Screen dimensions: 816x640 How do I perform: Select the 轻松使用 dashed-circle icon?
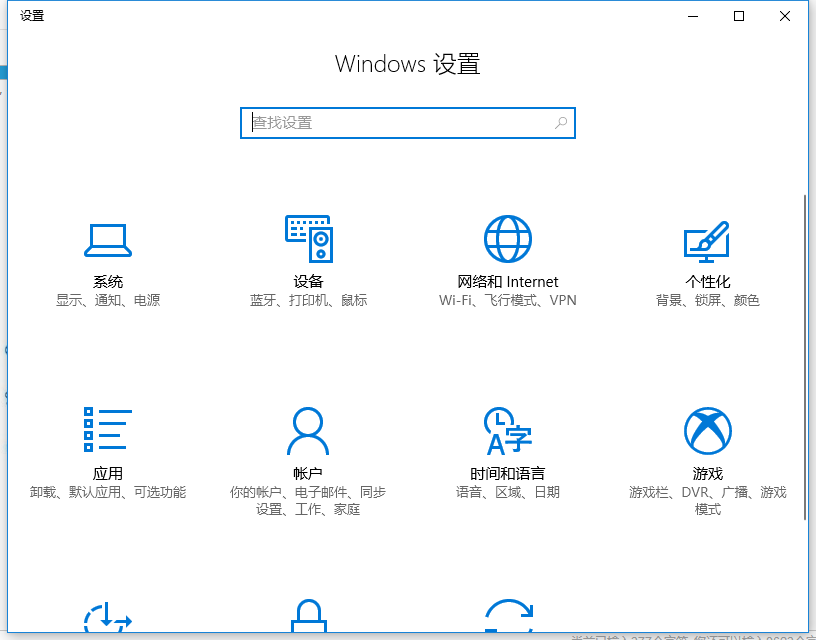[108, 615]
